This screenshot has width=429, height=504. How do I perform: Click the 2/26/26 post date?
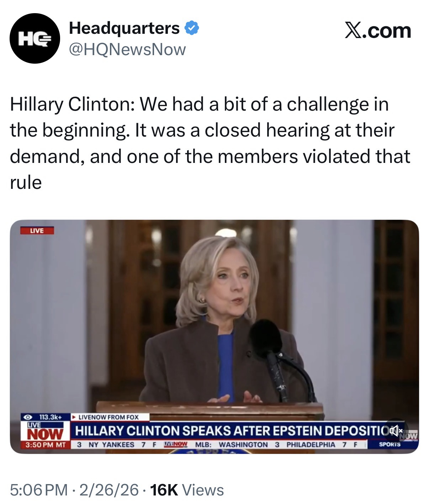tap(109, 490)
